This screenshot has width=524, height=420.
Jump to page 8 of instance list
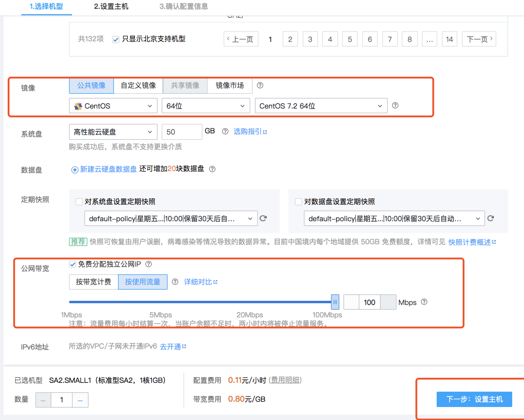click(x=410, y=39)
